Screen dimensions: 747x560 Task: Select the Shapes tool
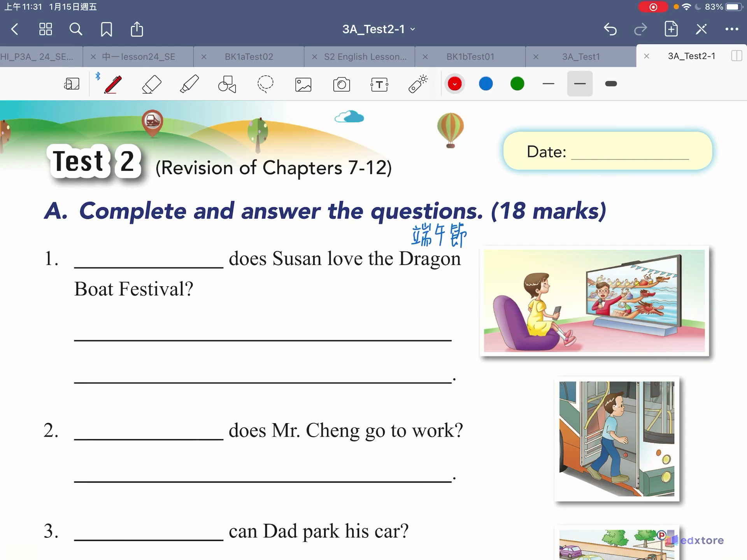(x=227, y=84)
